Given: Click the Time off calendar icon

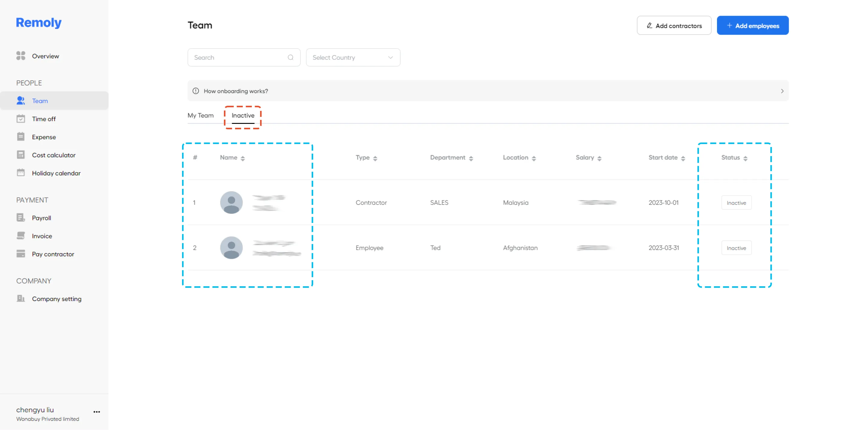Looking at the screenshot, I should [x=21, y=119].
